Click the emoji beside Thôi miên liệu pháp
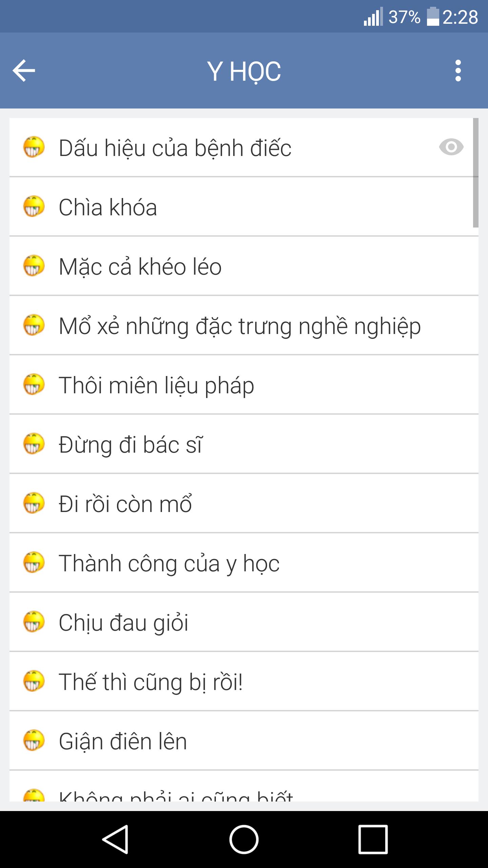The height and width of the screenshot is (868, 488). tap(34, 384)
